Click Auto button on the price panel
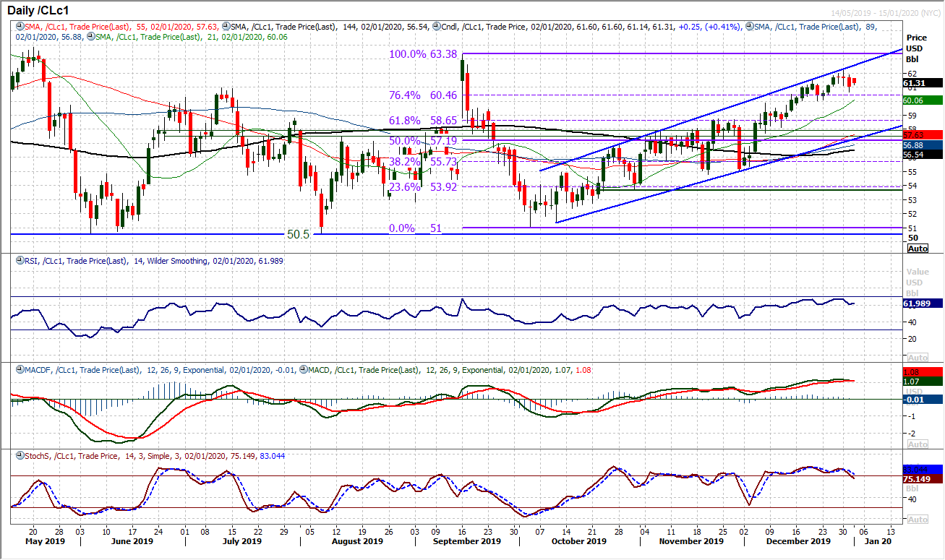The image size is (945, 560). click(x=918, y=248)
